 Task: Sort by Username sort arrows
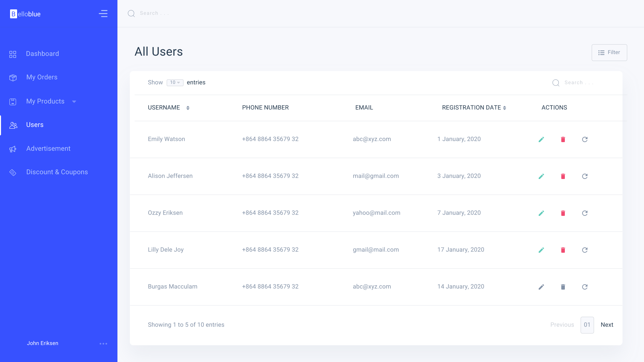coord(188,108)
